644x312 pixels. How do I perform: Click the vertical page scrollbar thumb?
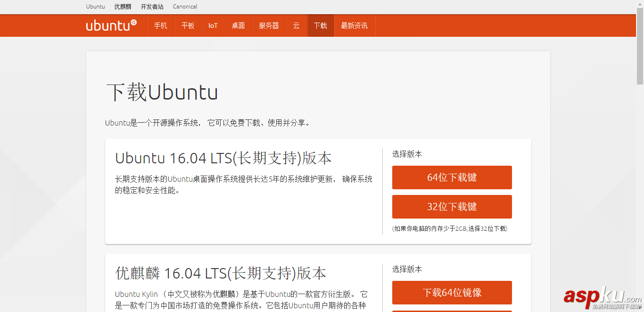(x=640, y=47)
